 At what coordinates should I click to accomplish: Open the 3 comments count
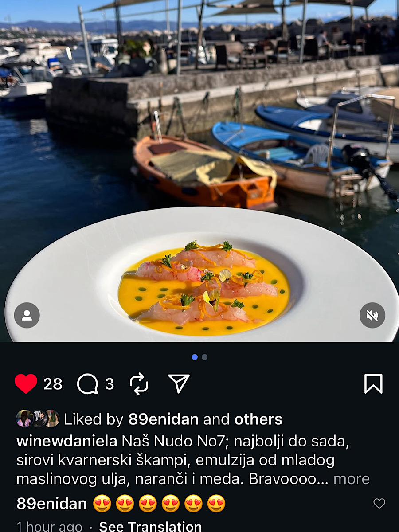[110, 384]
